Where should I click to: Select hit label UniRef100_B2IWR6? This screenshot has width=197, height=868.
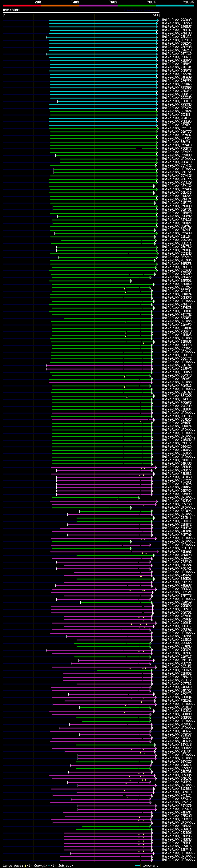click(177, 511)
